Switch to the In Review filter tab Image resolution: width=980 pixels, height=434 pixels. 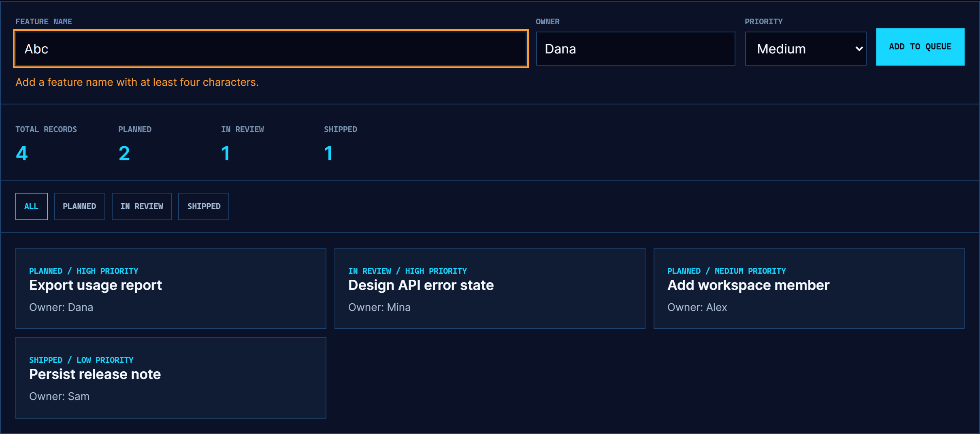(142, 206)
